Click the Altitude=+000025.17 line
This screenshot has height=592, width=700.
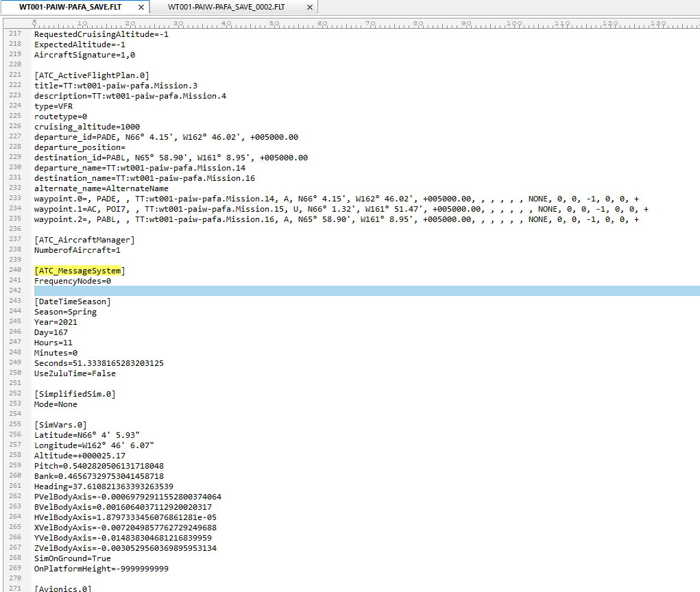coord(80,456)
